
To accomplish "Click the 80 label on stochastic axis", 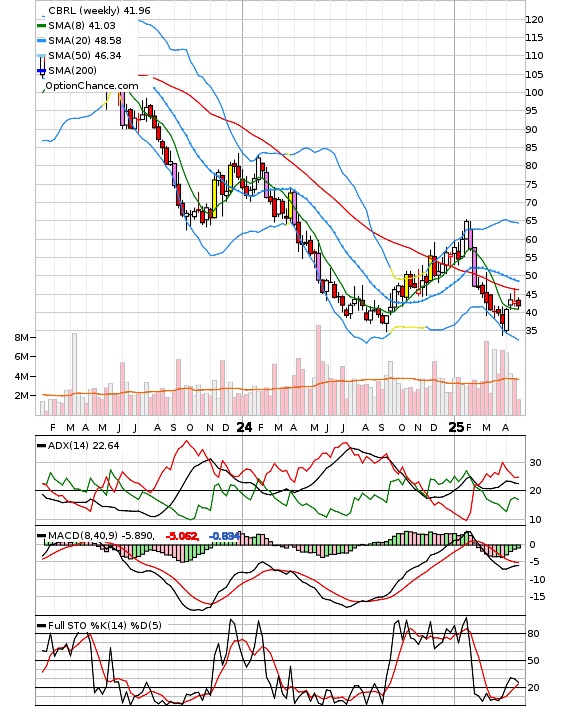I will pyautogui.click(x=534, y=634).
